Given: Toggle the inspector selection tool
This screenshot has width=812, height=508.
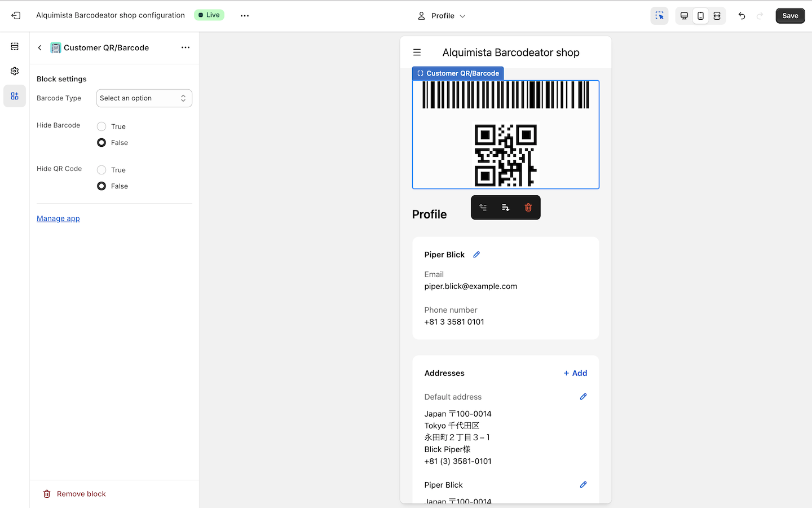Looking at the screenshot, I should pos(659,16).
